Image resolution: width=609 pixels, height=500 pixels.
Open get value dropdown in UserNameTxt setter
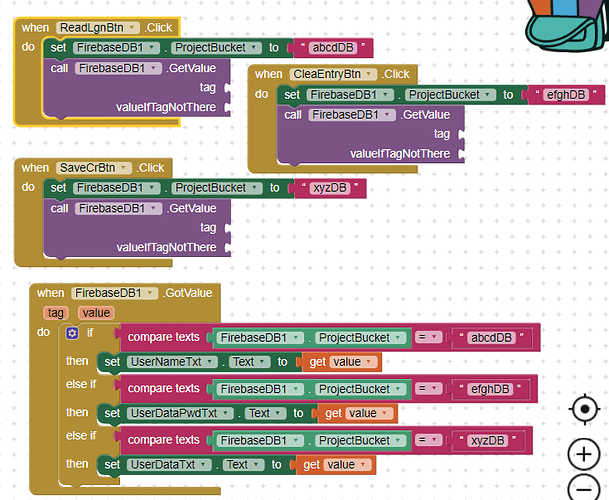[353, 362]
